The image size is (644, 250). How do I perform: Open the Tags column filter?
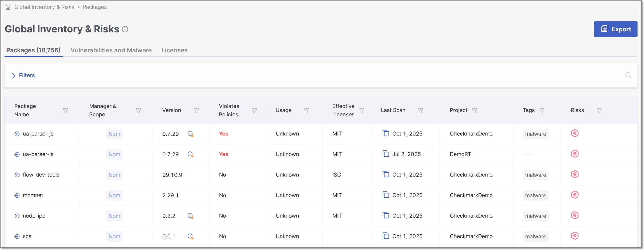(542, 111)
